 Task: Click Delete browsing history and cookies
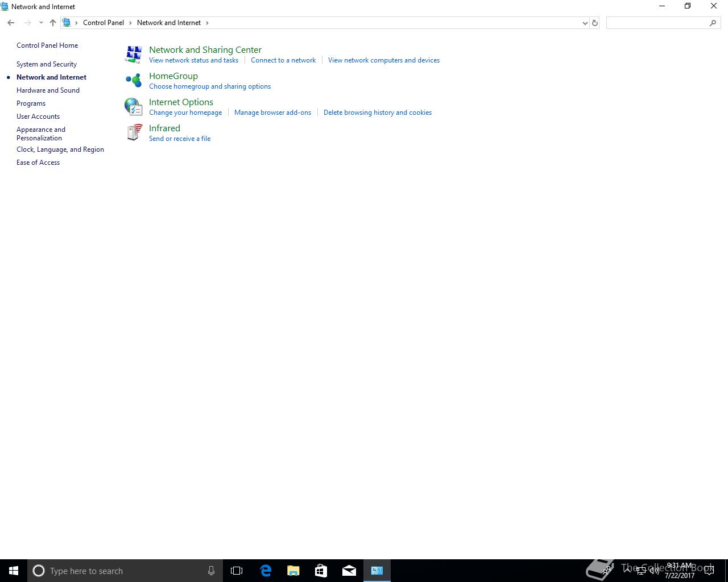[x=378, y=113]
